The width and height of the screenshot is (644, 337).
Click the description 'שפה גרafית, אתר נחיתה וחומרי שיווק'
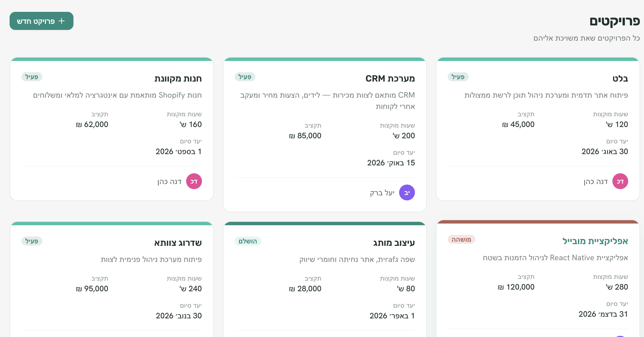[x=357, y=259]
